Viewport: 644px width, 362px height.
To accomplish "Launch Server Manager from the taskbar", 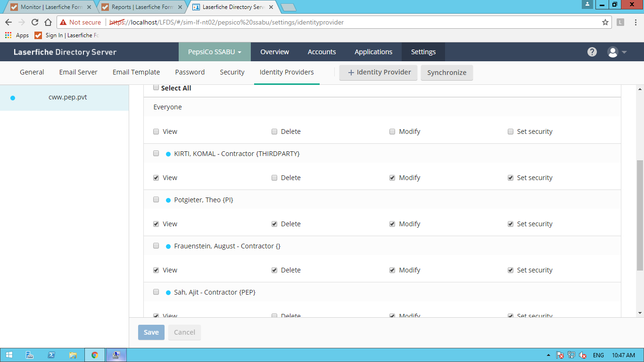I will coord(29,355).
